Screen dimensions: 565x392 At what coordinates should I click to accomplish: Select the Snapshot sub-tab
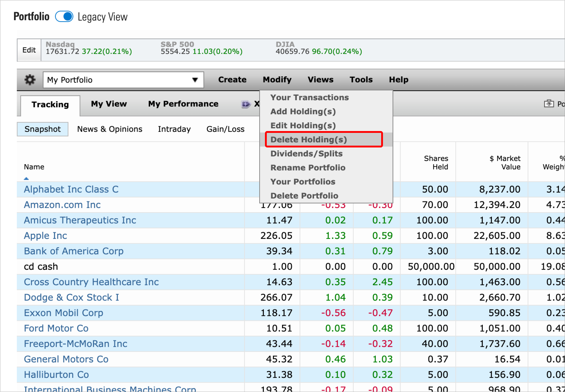(x=42, y=129)
